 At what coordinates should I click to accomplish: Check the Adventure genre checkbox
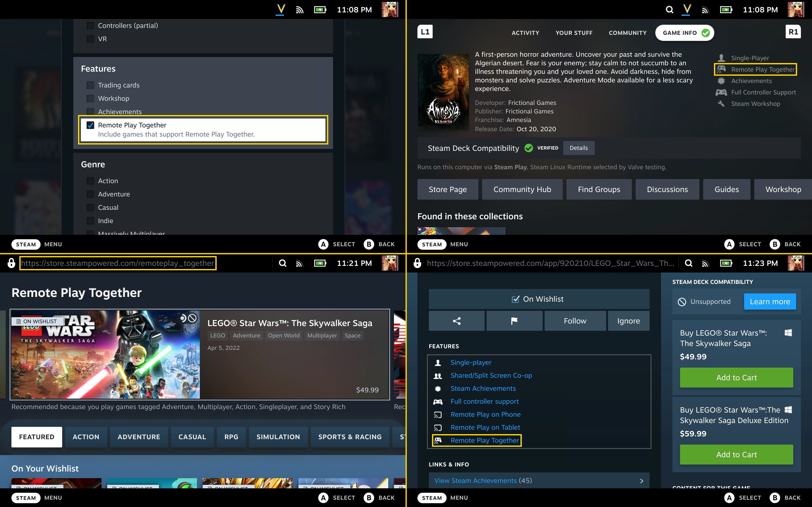(90, 194)
